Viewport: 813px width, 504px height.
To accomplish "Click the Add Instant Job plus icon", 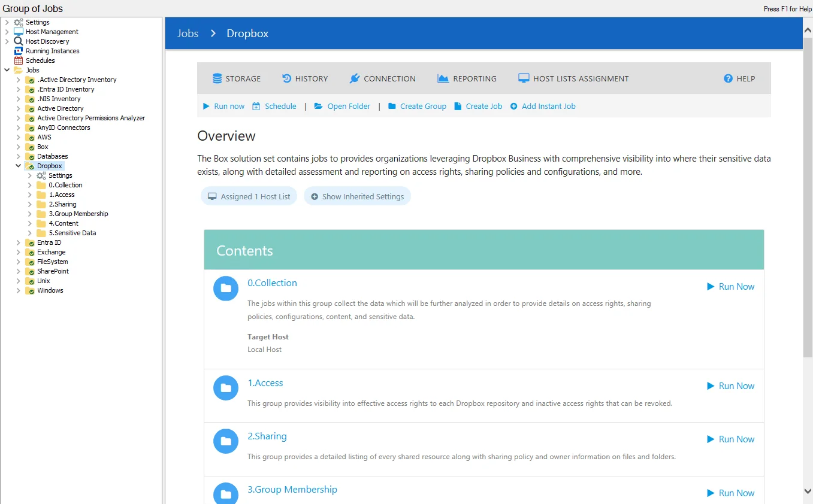I will coord(514,107).
